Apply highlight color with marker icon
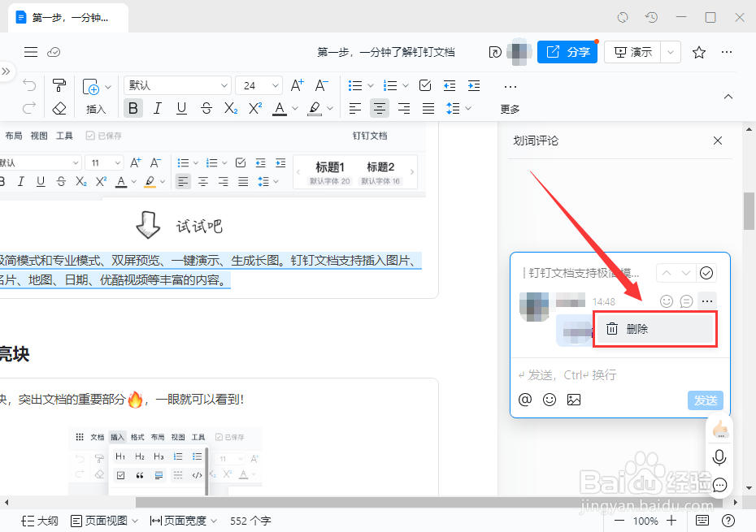This screenshot has height=532, width=756. (x=315, y=109)
